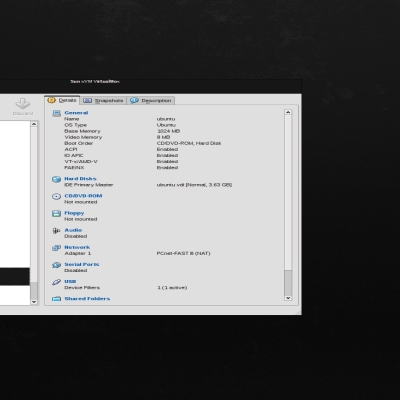
Task: Click details pane scroll down arrow
Action: click(288, 298)
